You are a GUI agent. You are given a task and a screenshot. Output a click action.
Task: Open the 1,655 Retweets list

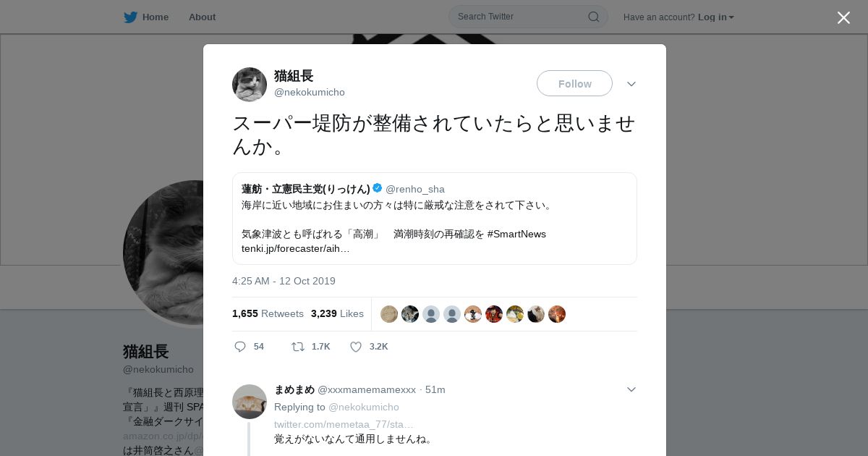click(268, 313)
